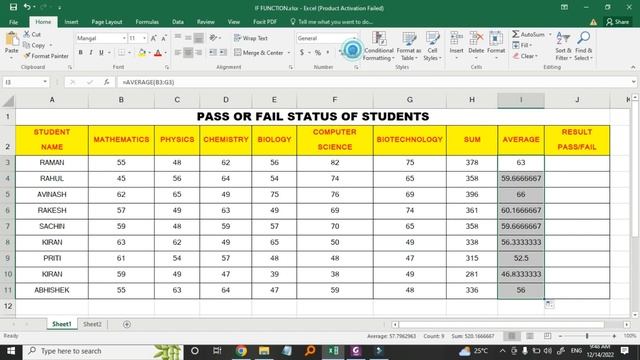The width and height of the screenshot is (640, 360).
Task: Click the Auto Fill Options button
Action: 549,304
